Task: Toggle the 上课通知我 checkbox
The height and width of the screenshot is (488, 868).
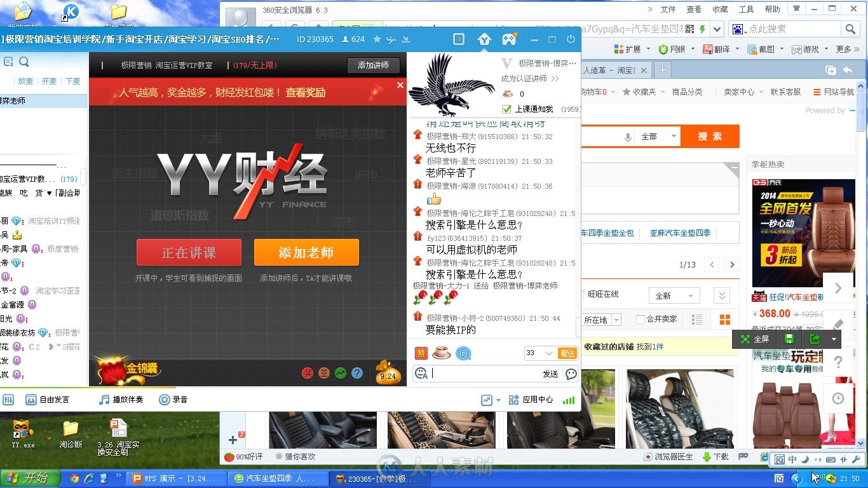Action: tap(506, 109)
